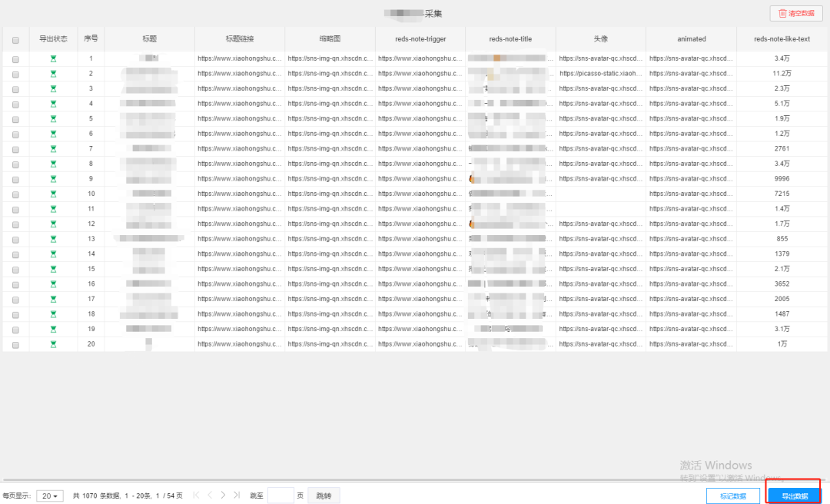This screenshot has height=504, width=830.
Task: Go to the next page
Action: point(223,495)
